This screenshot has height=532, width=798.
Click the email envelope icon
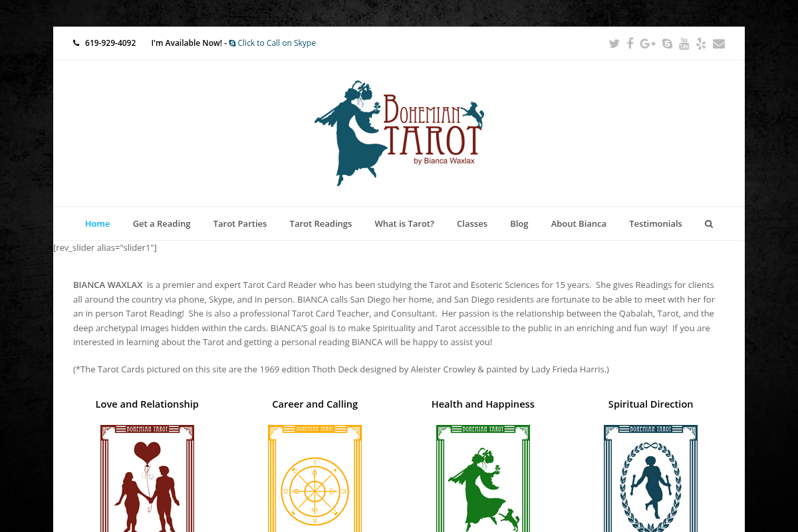[x=719, y=44]
